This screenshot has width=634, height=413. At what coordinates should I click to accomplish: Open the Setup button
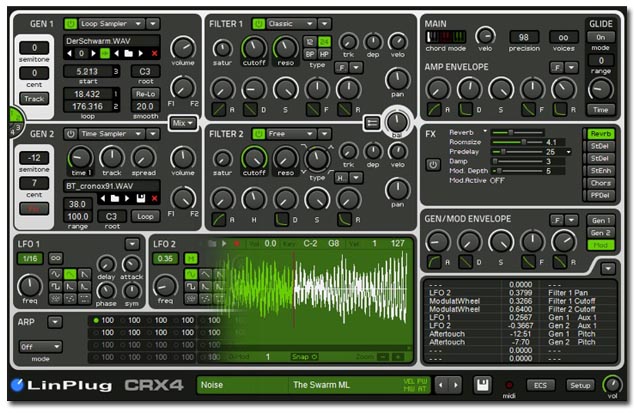pos(580,385)
